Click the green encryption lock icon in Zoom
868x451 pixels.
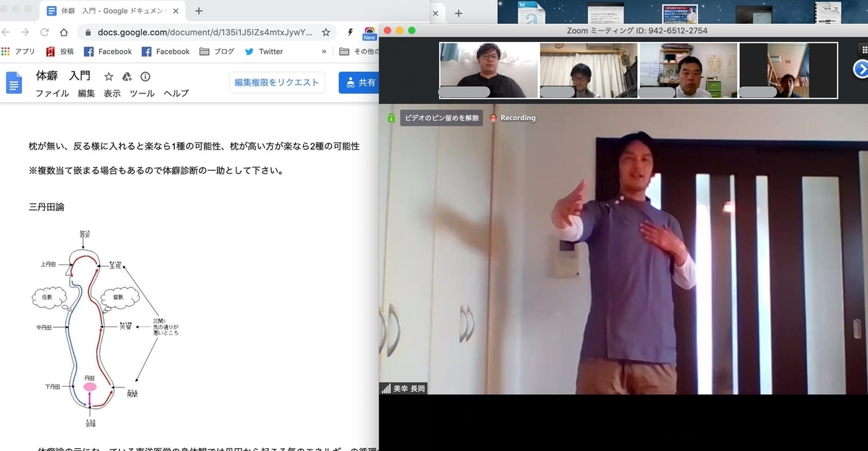tap(391, 118)
